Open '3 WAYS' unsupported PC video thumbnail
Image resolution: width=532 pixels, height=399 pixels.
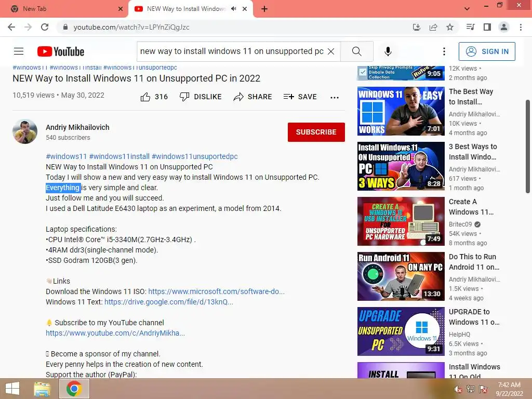click(x=401, y=166)
